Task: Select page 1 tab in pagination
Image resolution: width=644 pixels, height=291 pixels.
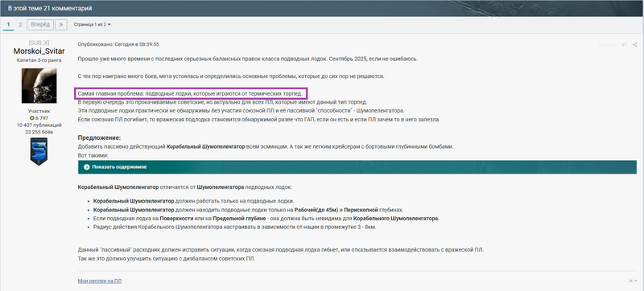Action: (8, 25)
